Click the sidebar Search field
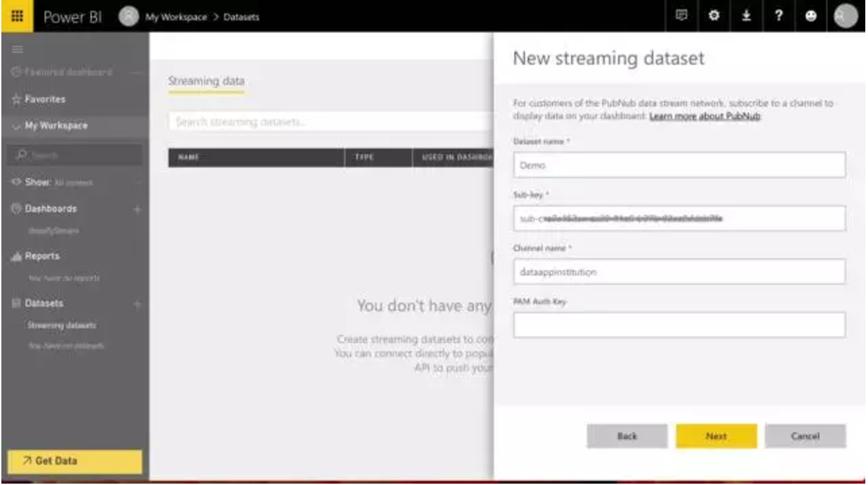Viewport: 868px width, 485px height. tap(76, 155)
